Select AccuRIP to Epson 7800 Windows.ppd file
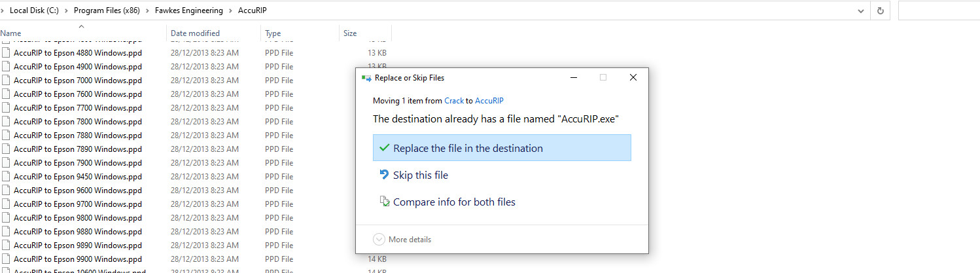The image size is (980, 273). point(77,122)
